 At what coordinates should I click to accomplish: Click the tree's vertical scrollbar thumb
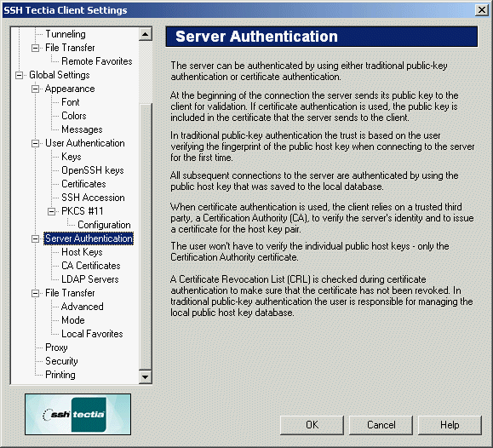(x=146, y=236)
